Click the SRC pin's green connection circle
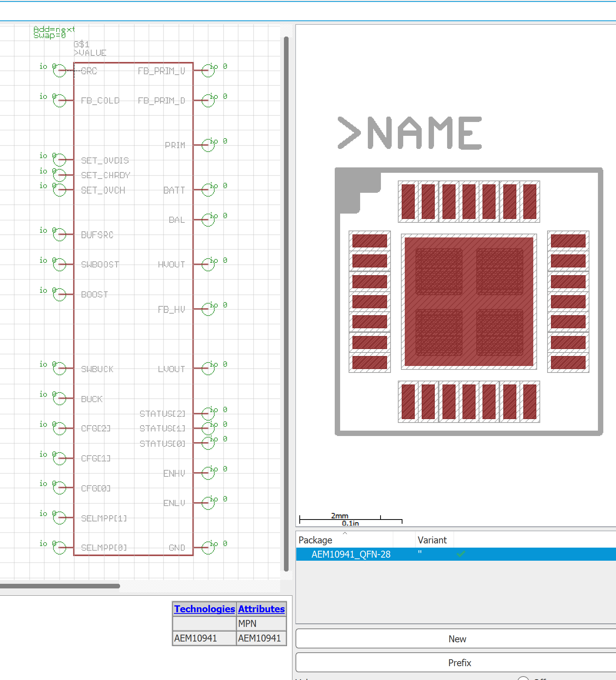616x680 pixels. point(60,71)
